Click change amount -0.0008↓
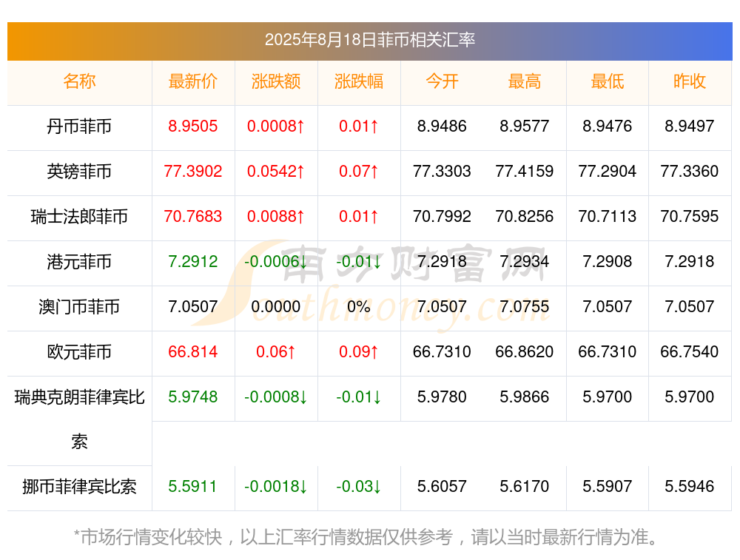 point(275,397)
